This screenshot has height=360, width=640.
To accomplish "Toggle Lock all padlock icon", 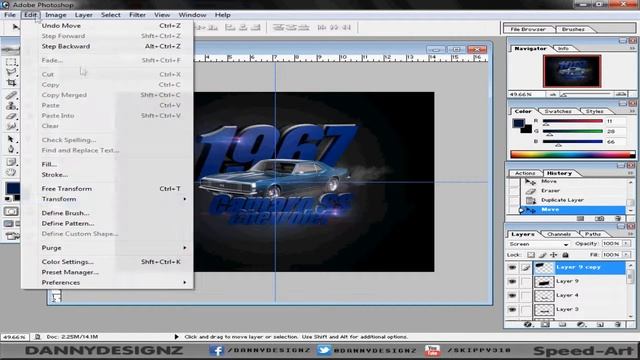I will pyautogui.click(x=565, y=255).
